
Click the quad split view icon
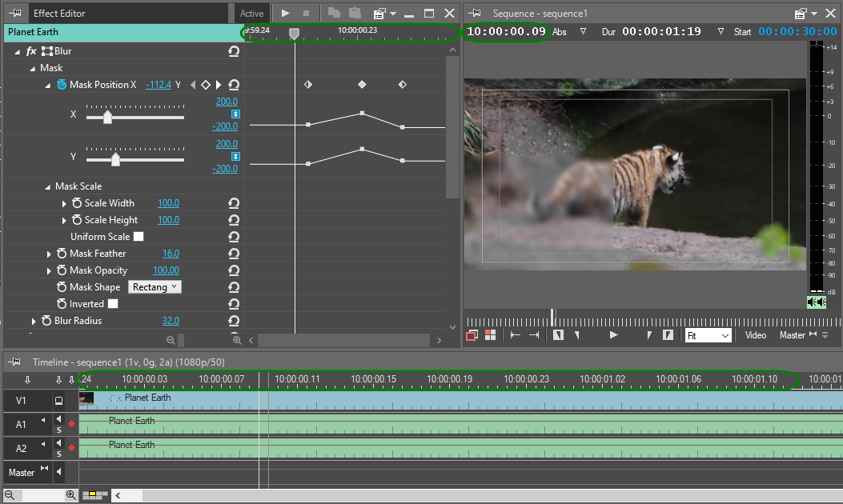pos(490,335)
